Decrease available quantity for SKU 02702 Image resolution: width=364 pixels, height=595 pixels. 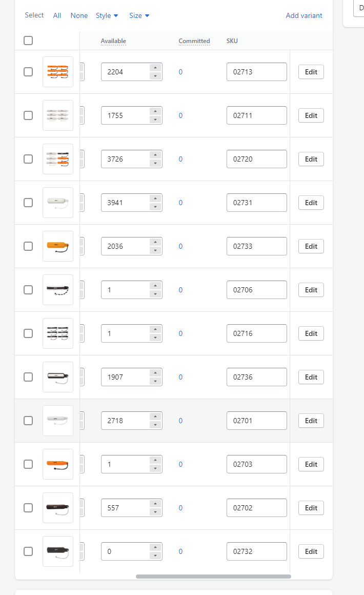(155, 512)
